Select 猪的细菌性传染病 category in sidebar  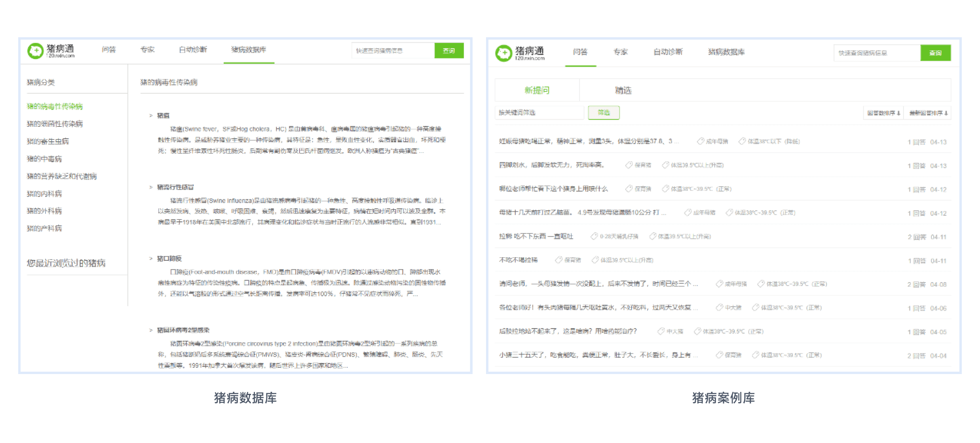point(55,124)
